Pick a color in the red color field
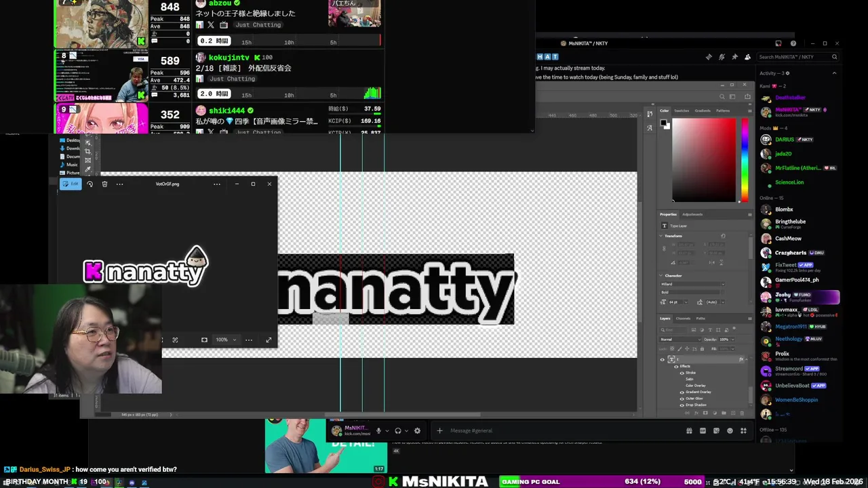 tap(704, 160)
